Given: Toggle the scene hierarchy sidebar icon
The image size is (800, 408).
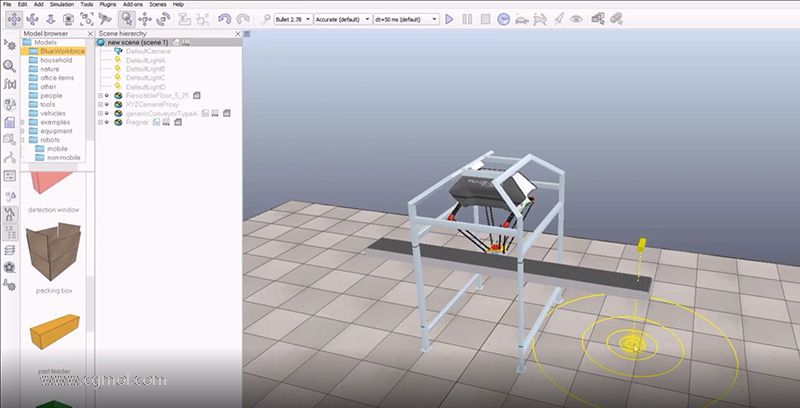Looking at the screenshot, I should point(9,233).
